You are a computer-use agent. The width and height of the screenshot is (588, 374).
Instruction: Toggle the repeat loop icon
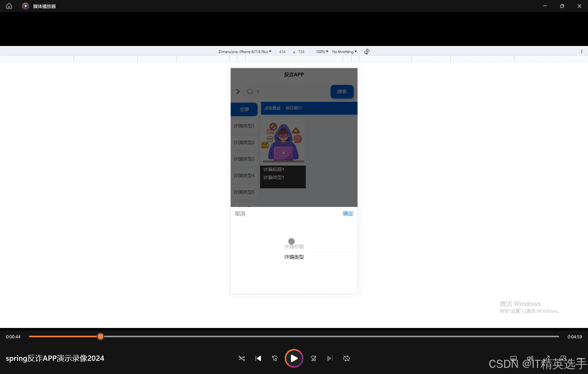pos(346,358)
